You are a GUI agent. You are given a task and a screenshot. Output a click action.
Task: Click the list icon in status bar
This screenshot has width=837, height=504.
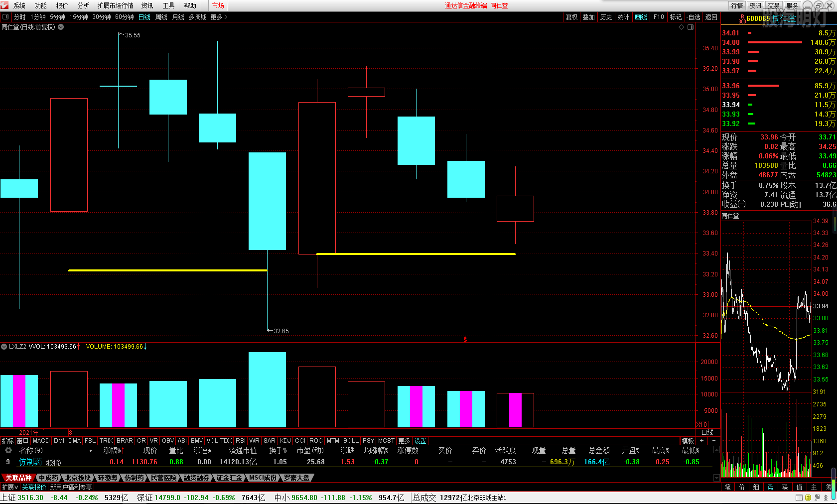(x=799, y=498)
